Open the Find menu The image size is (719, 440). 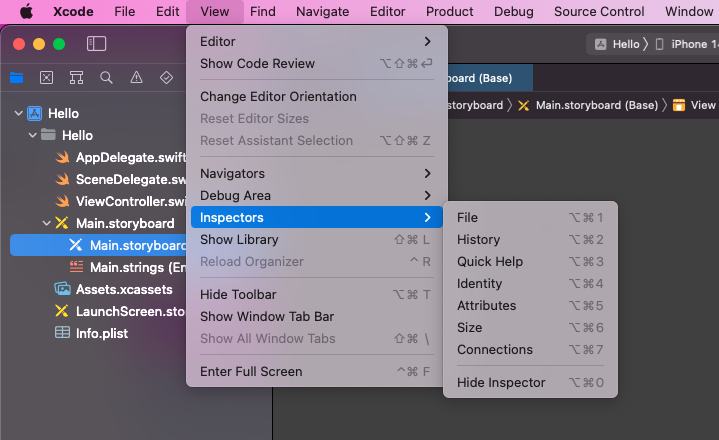tap(263, 11)
